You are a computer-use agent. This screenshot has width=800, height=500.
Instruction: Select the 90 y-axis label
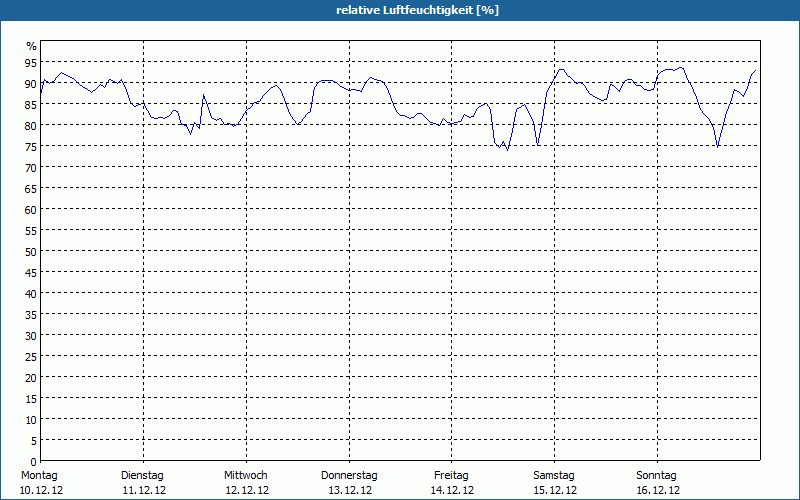click(31, 84)
